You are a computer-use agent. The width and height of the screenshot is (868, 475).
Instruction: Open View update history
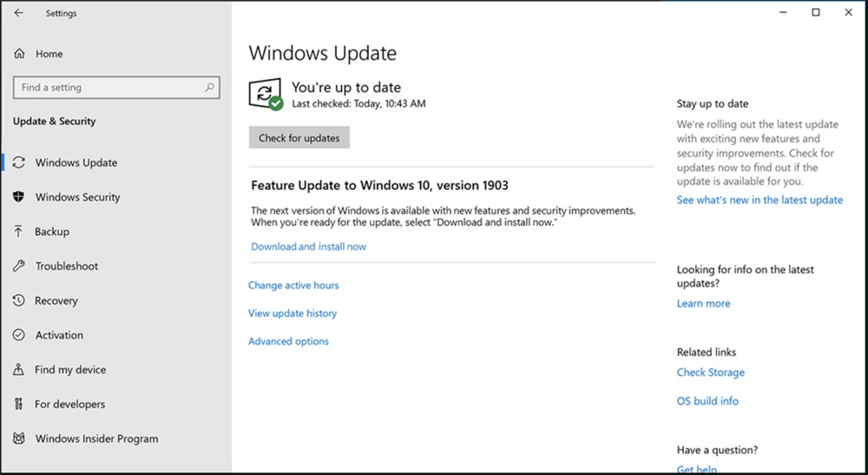293,313
